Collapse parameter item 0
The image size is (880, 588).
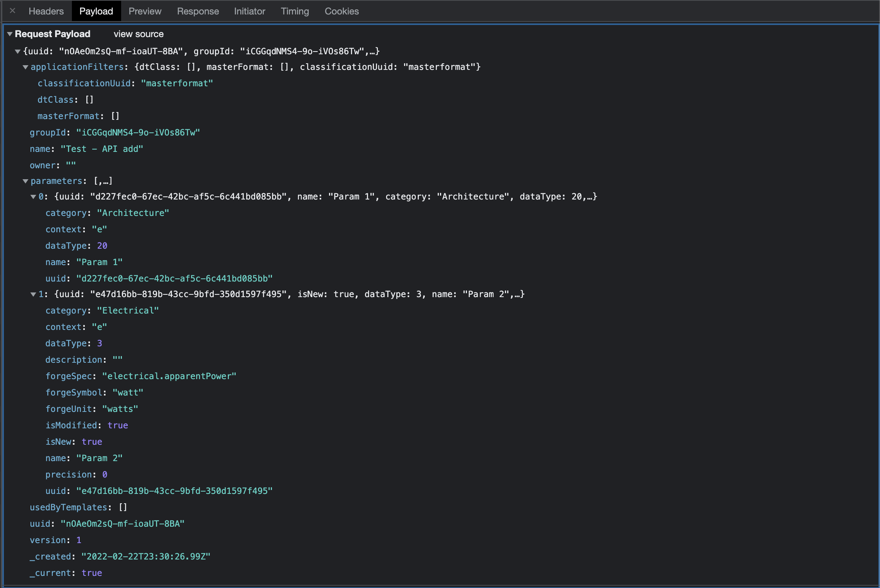click(x=33, y=197)
